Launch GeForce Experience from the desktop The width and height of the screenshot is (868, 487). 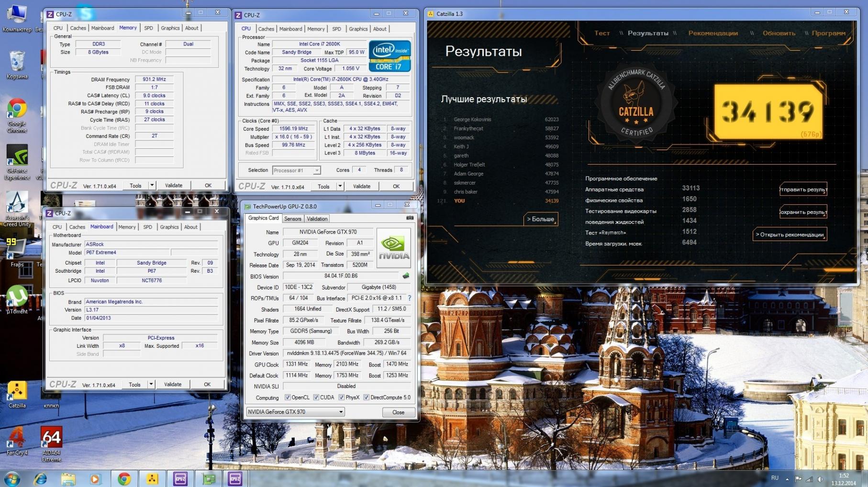tap(17, 163)
